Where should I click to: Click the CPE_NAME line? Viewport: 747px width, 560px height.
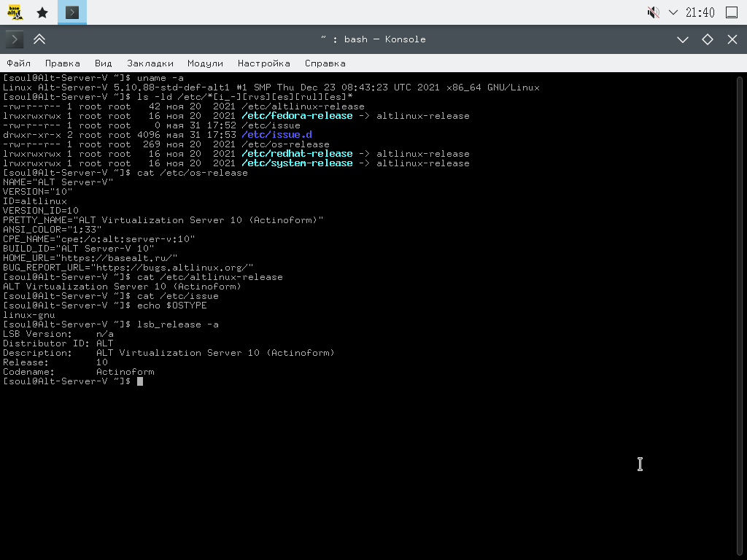99,239
